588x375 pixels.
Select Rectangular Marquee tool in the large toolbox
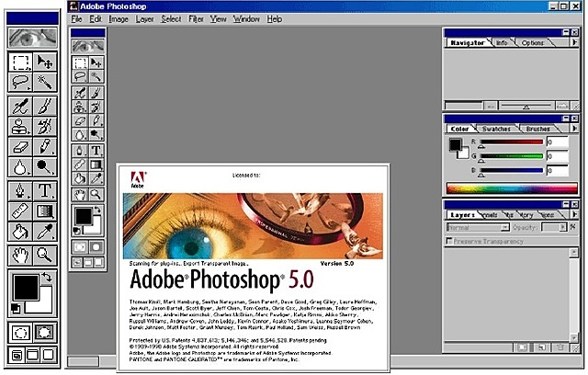point(20,62)
